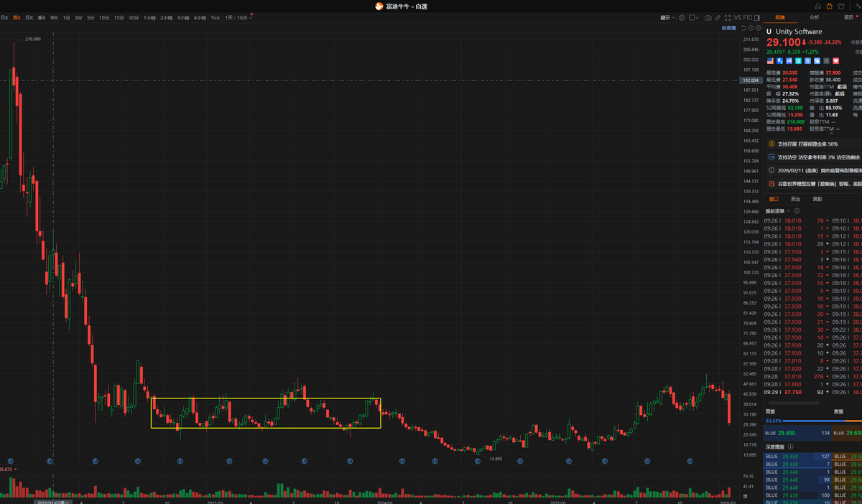Select the 盤口 order book tab

(774, 198)
